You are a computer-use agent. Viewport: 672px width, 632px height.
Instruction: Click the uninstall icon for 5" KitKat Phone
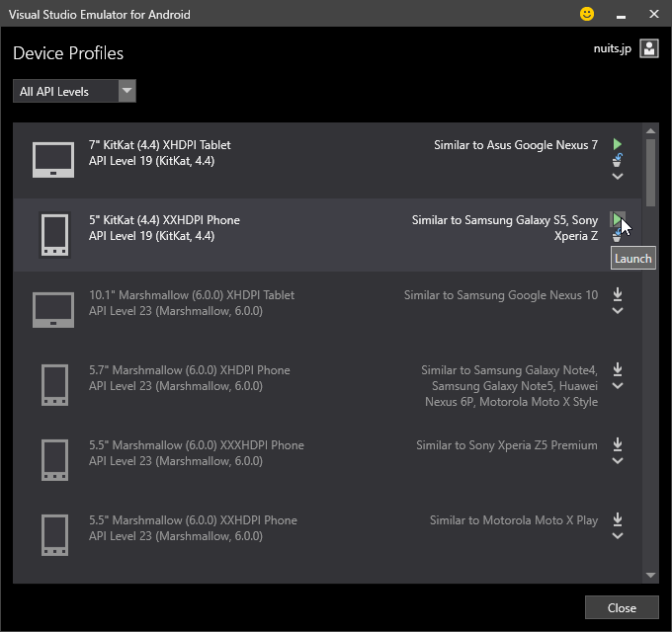[x=617, y=235]
